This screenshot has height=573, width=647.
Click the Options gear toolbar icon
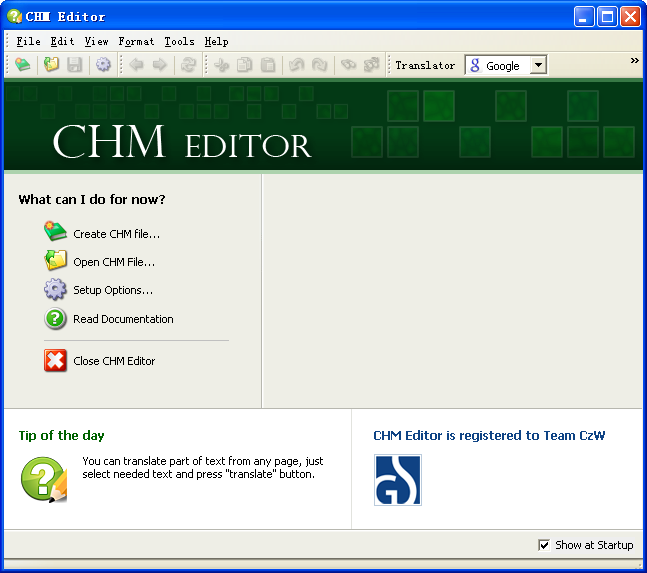pos(103,65)
